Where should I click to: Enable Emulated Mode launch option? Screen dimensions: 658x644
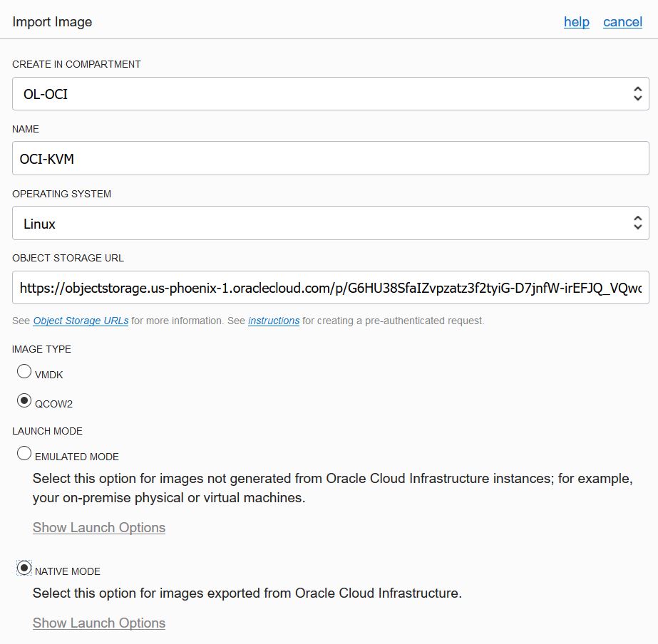[24, 454]
